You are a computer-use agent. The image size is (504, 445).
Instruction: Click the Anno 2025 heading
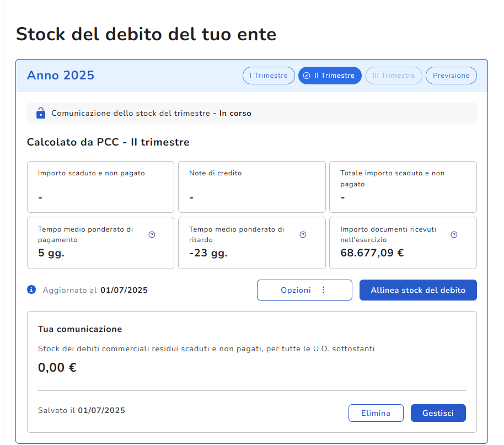tap(61, 76)
